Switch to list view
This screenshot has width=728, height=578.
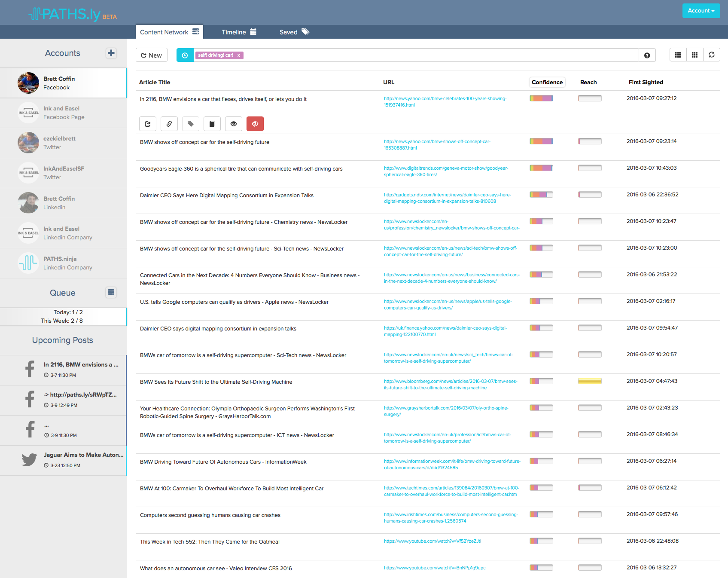click(x=678, y=55)
